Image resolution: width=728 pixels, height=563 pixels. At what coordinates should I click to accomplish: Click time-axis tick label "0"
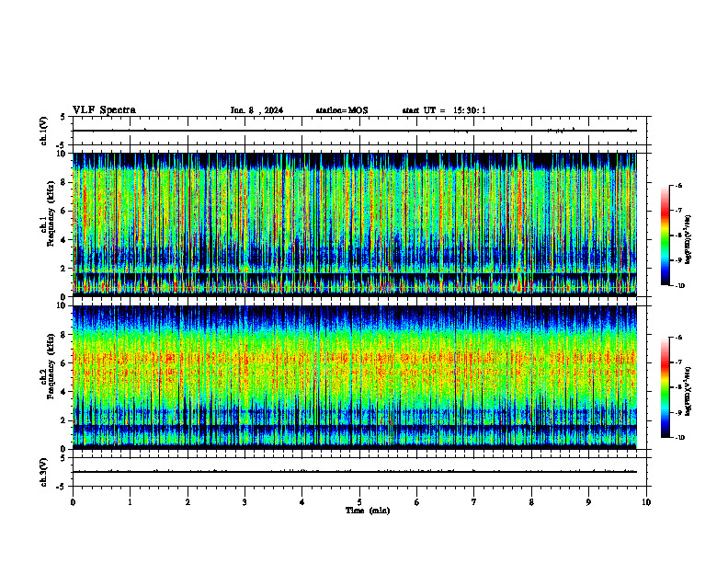[x=73, y=502]
